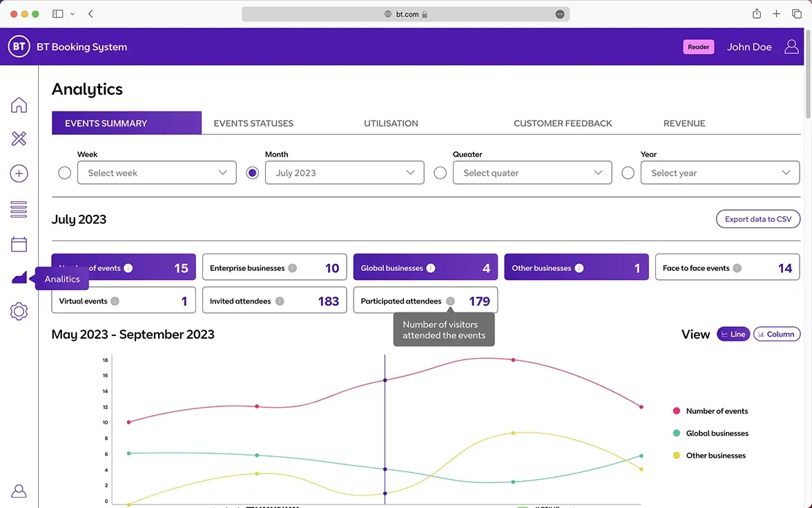Click Export data to CSV button
Screen dimensions: 812x508
[757, 219]
